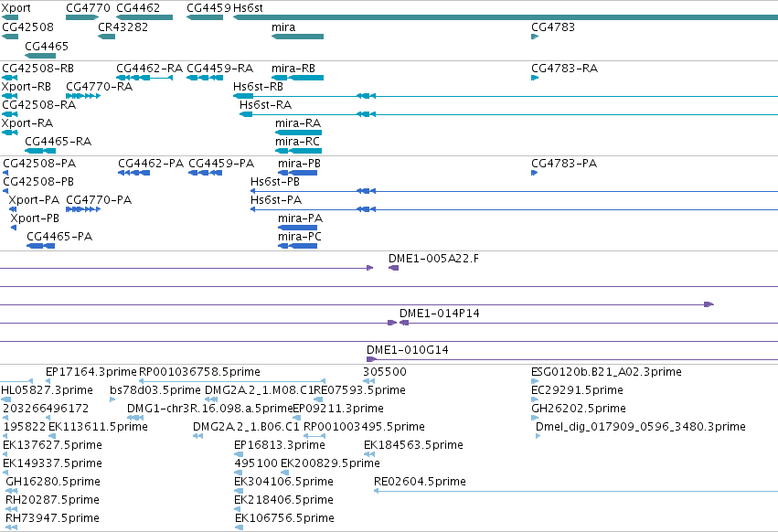Select the EK304106.5prime EST label
Image resolution: width=778 pixels, height=532 pixels.
tap(283, 482)
